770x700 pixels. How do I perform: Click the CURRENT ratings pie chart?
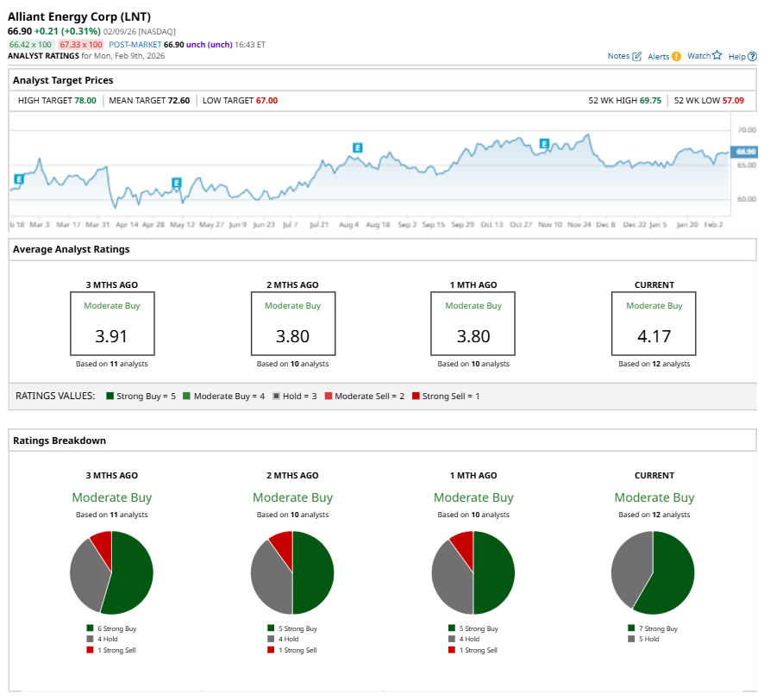(x=653, y=572)
